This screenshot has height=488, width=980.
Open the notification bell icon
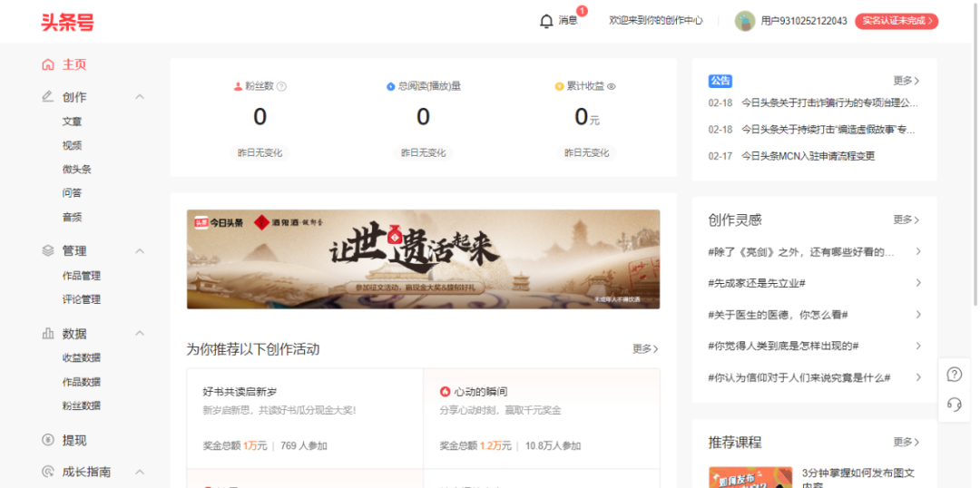pos(546,21)
